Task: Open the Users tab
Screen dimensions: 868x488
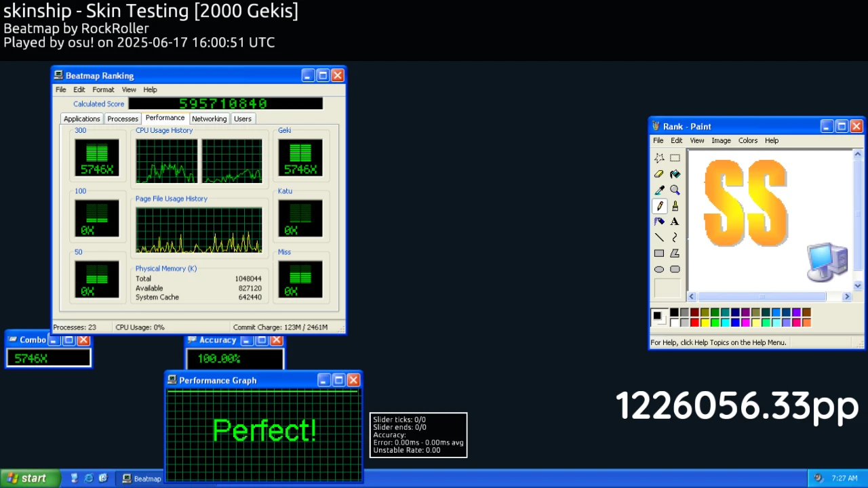Action: pos(242,119)
